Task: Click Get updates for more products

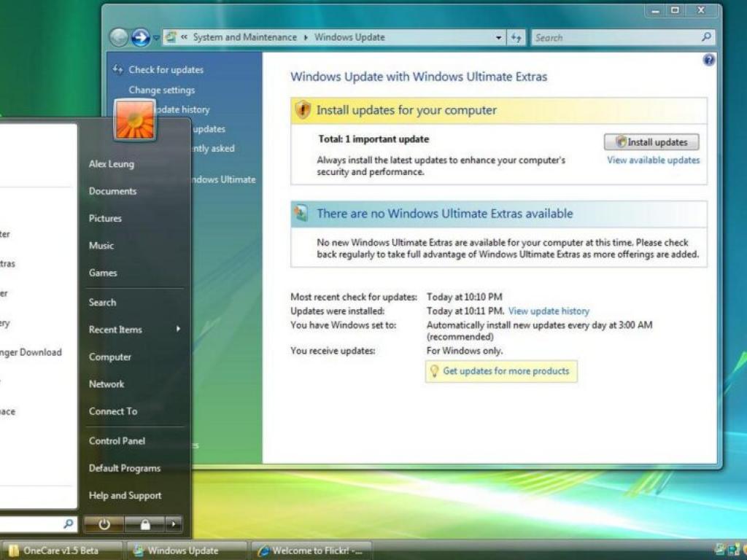Action: point(506,371)
